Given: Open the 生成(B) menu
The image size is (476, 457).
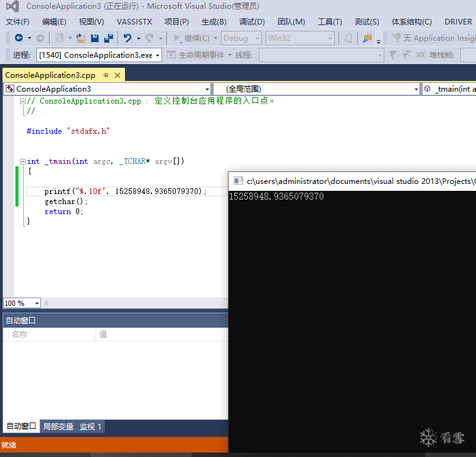Looking at the screenshot, I should 214,22.
